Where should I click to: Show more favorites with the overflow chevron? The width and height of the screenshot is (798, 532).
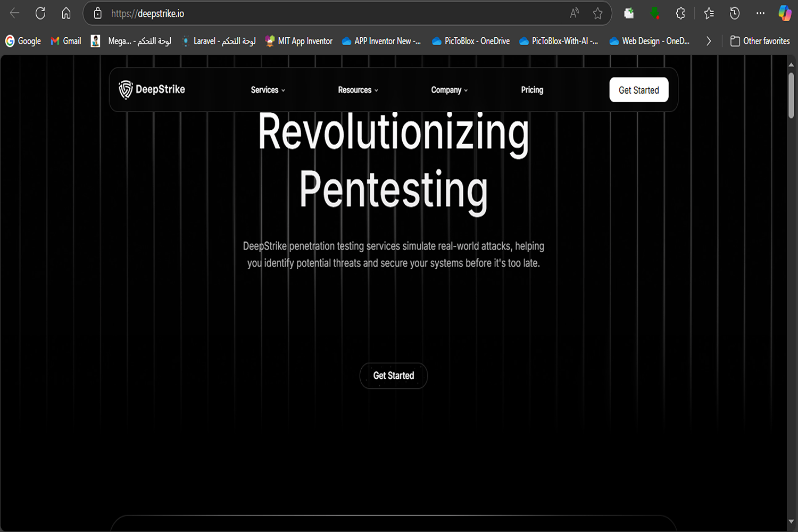(x=708, y=41)
